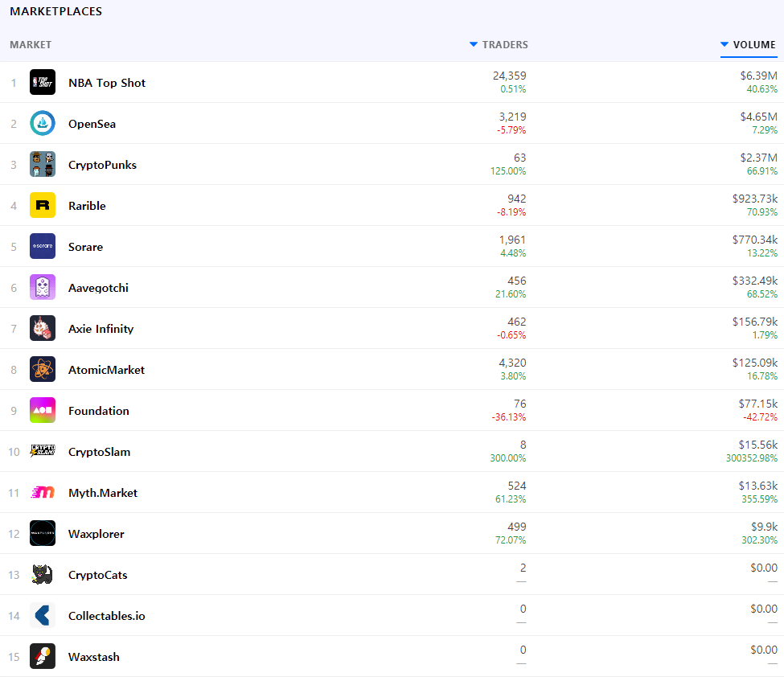Select the yellow Rarible logo icon
The height and width of the screenshot is (677, 784).
43,205
